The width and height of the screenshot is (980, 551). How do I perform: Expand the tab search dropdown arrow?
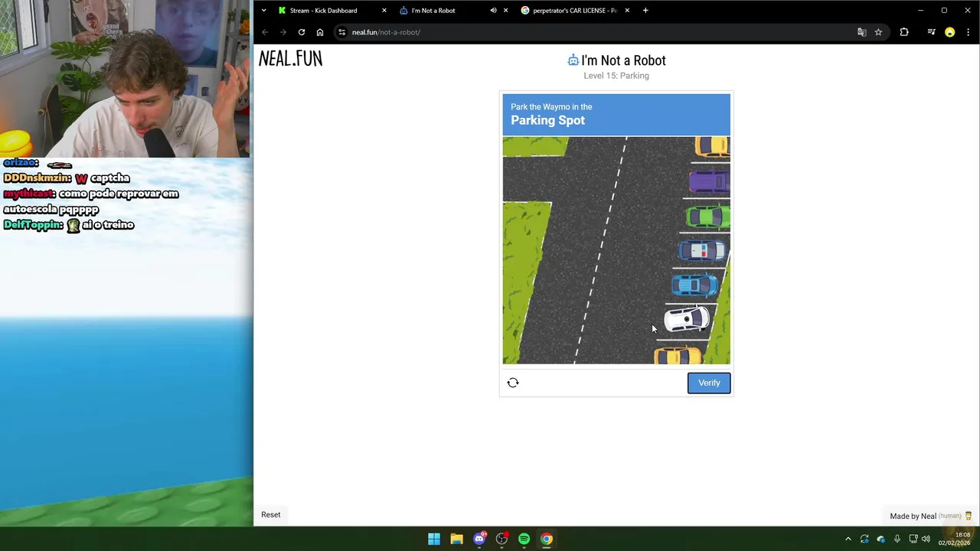point(263,11)
